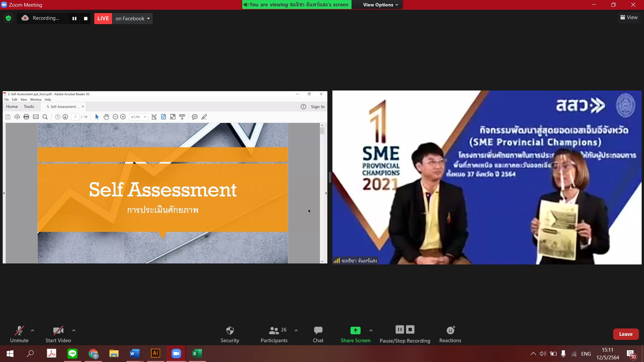Screen dimensions: 644x362
Task: Expand audio options arrow next to Unmute
Action: (x=33, y=330)
